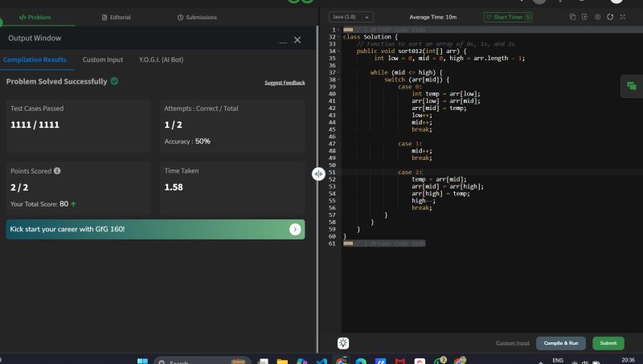Click the info icon beside Points Scored

click(x=57, y=171)
